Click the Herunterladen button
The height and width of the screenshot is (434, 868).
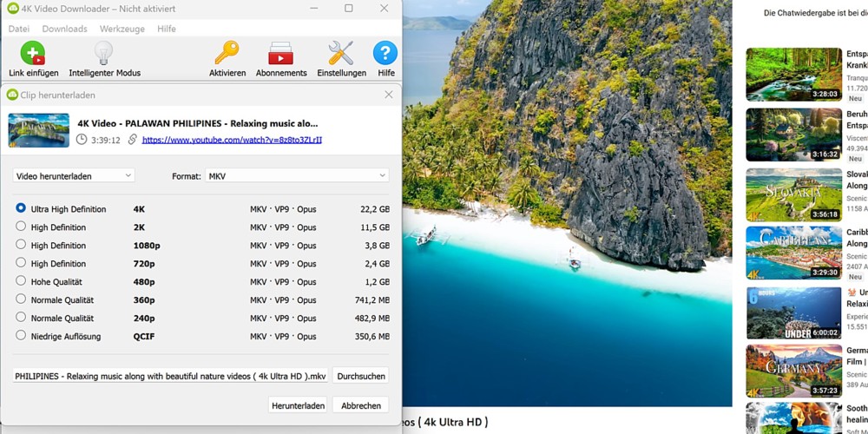pyautogui.click(x=298, y=405)
